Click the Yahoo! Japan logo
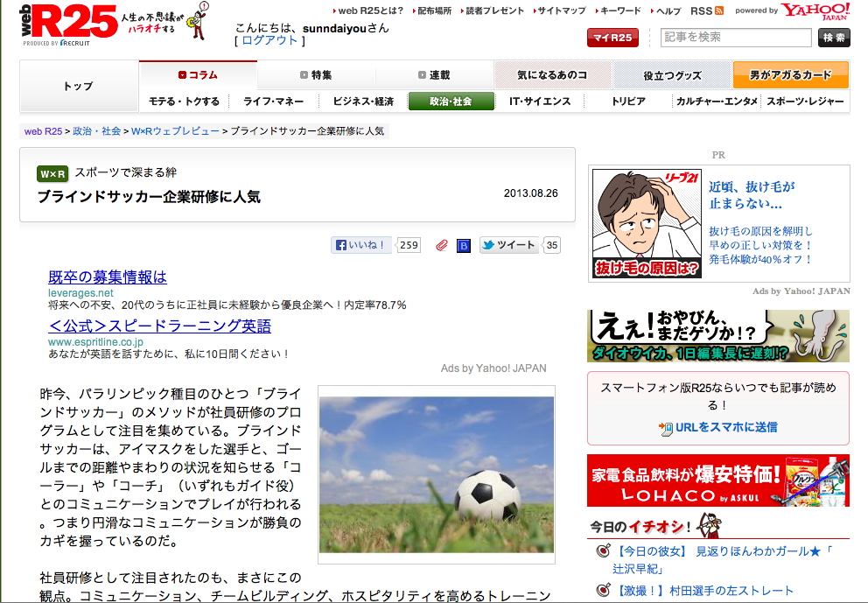 (816, 11)
